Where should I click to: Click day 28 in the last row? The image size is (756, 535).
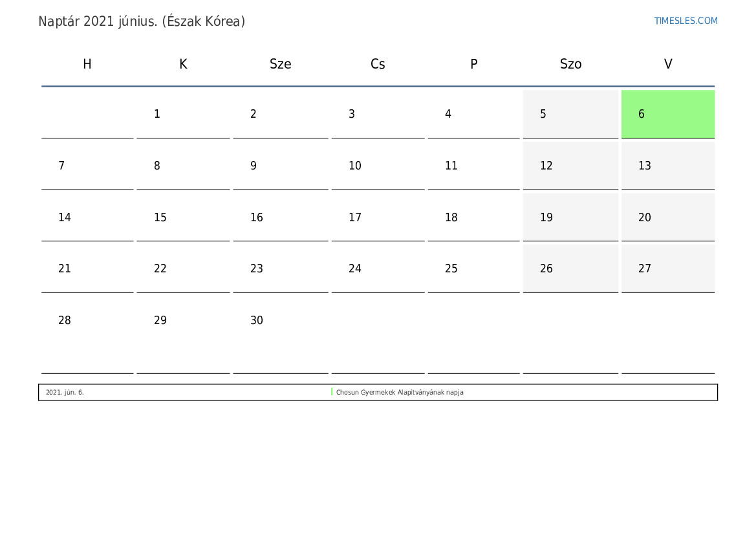87,333
